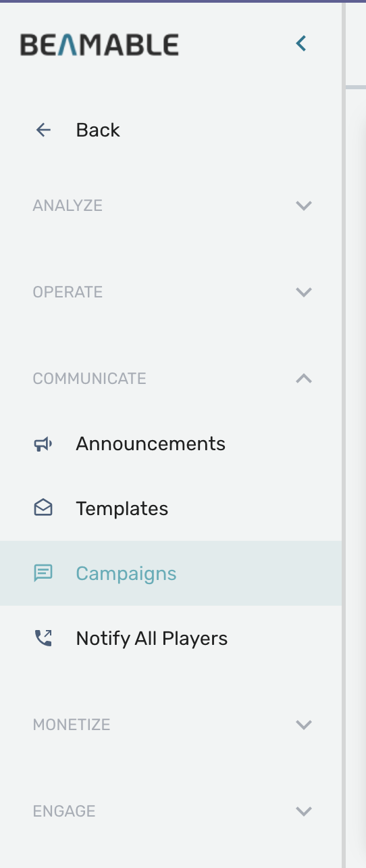This screenshot has height=868, width=366.
Task: Open the Templates page
Action: [171, 508]
